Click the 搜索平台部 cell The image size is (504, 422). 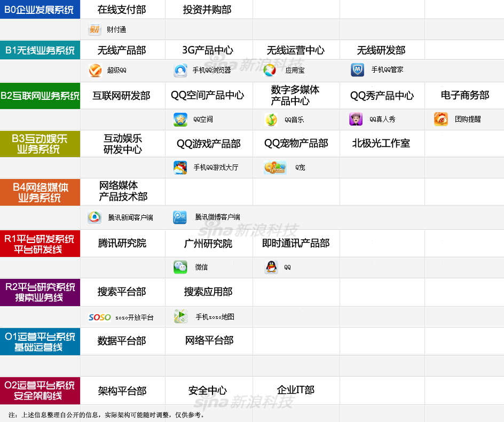tap(122, 292)
